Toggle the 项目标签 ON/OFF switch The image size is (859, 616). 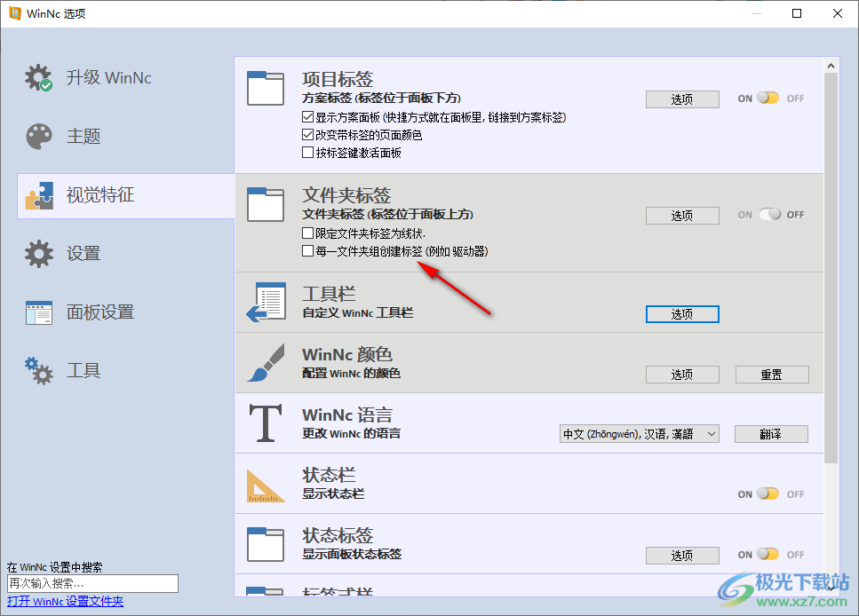pos(768,98)
